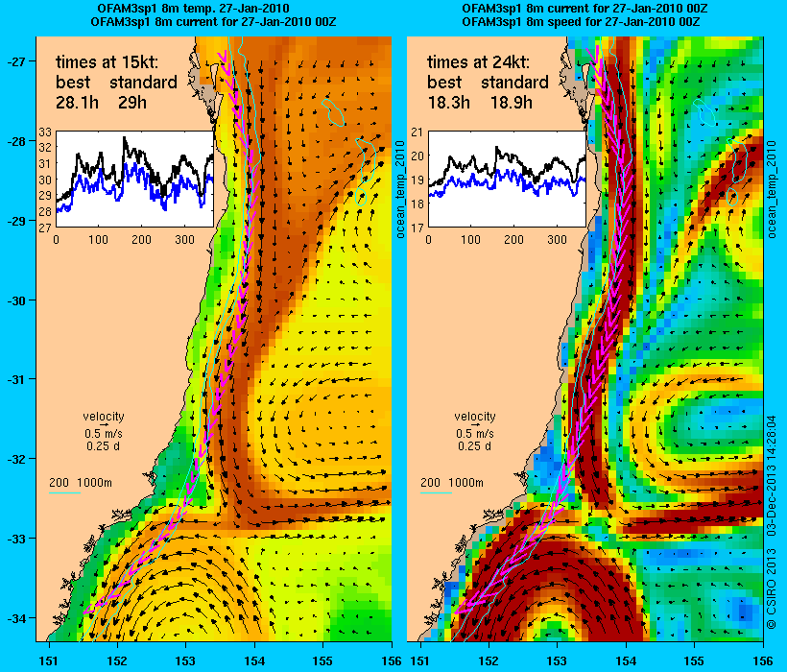787x672 pixels.
Task: Click the standard time value '29h'
Action: click(132, 103)
